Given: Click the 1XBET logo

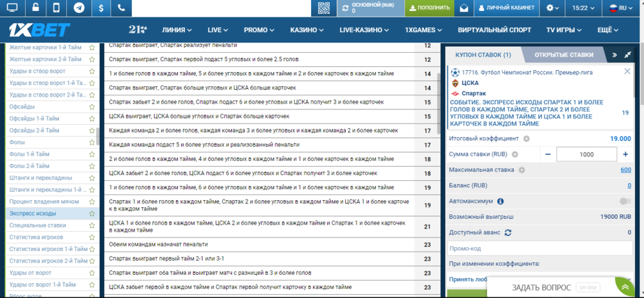Looking at the screenshot, I should (40, 30).
